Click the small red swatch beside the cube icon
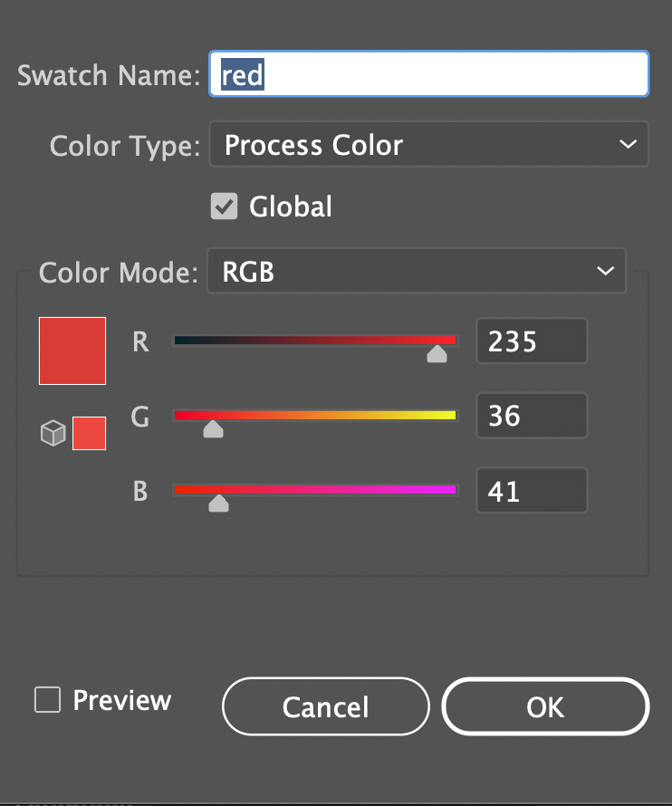This screenshot has height=806, width=672. tap(89, 433)
